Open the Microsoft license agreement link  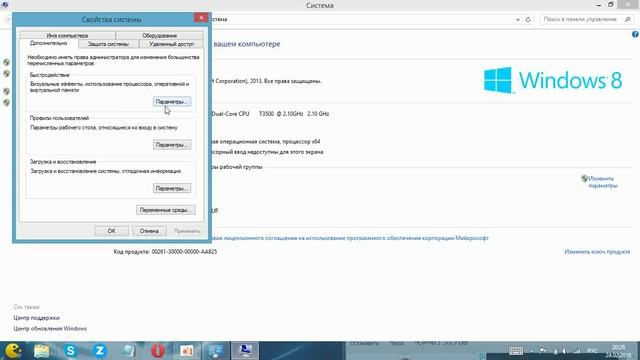(x=350, y=238)
